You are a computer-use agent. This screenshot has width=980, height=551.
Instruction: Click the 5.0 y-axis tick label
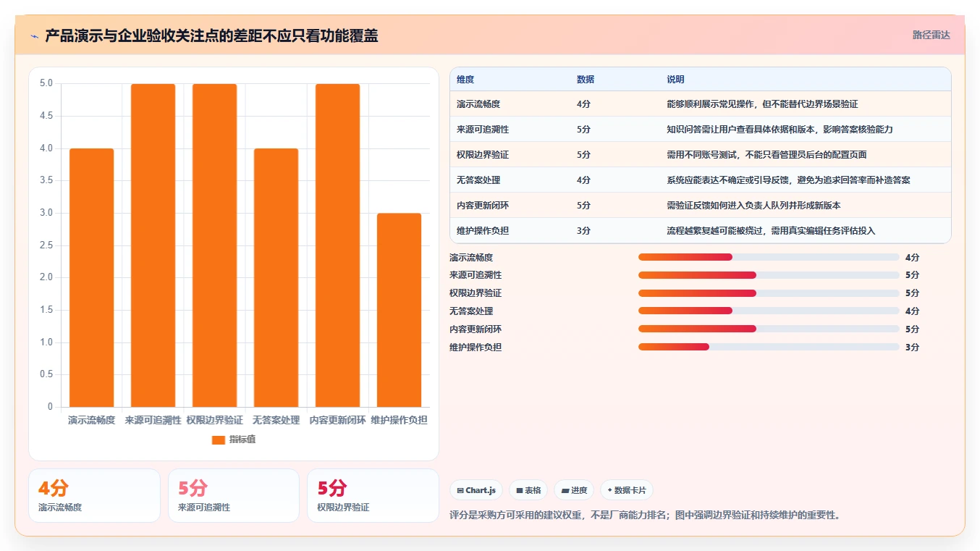tap(46, 83)
